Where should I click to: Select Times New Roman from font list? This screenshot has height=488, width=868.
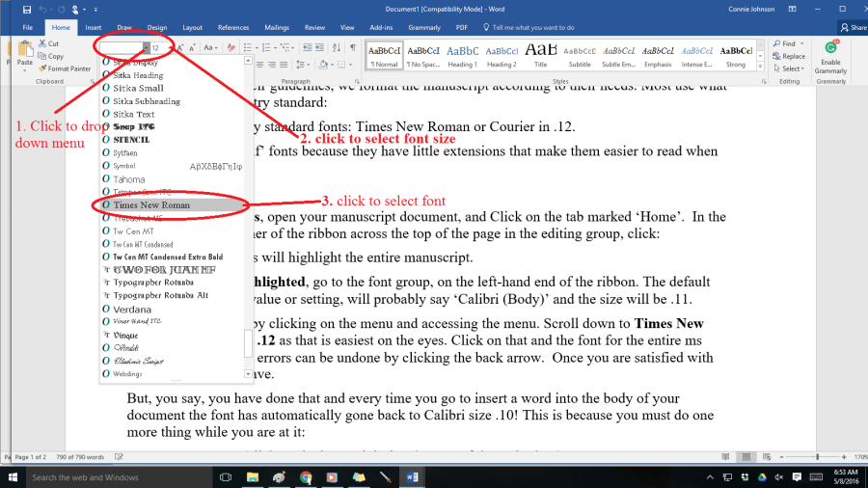[x=151, y=205]
